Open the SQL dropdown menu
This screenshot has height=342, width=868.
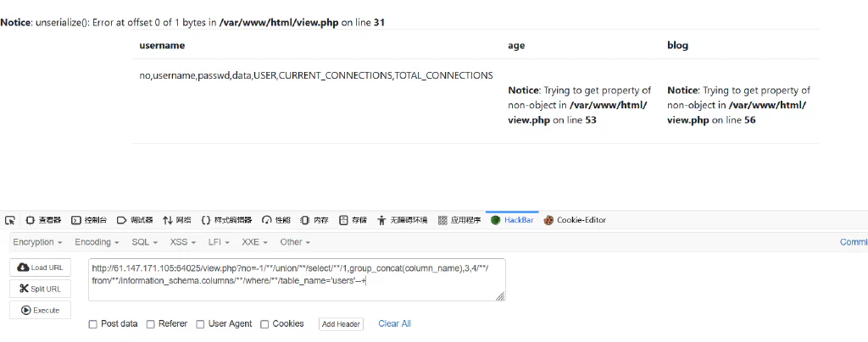144,242
